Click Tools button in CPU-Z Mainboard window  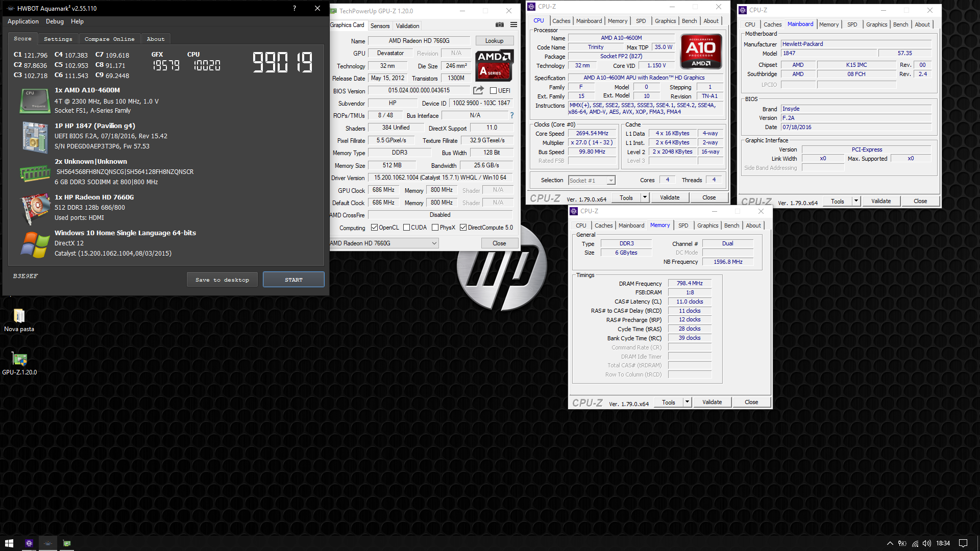coord(837,202)
